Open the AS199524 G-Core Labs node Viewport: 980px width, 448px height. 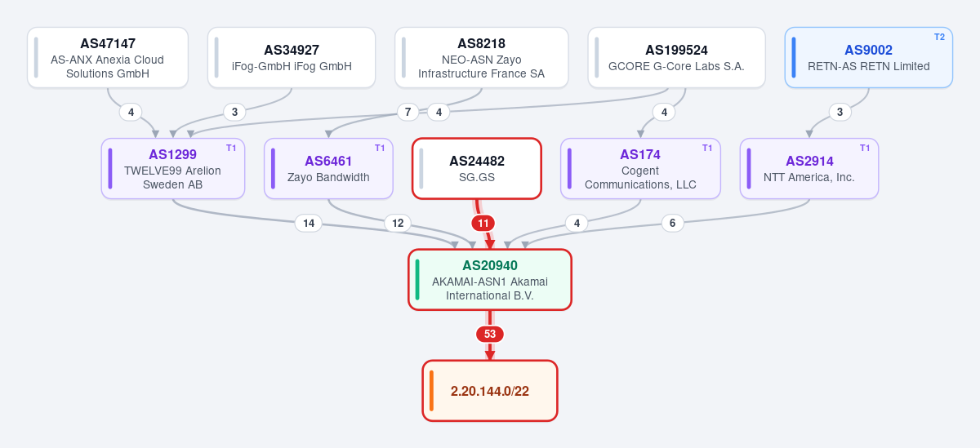click(x=676, y=58)
